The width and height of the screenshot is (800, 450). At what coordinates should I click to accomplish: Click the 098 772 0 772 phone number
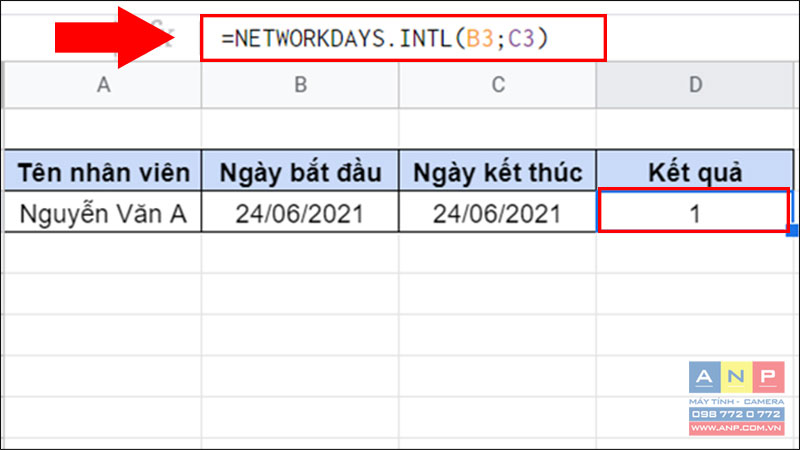(735, 414)
